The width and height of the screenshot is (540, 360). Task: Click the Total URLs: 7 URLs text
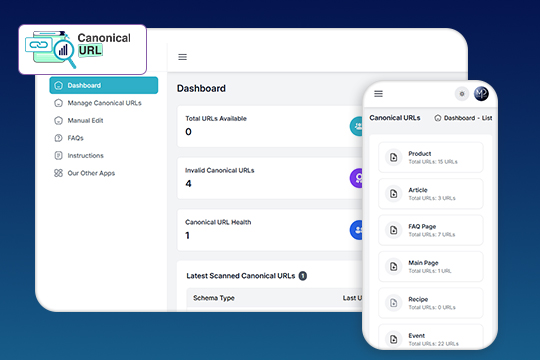(x=432, y=235)
